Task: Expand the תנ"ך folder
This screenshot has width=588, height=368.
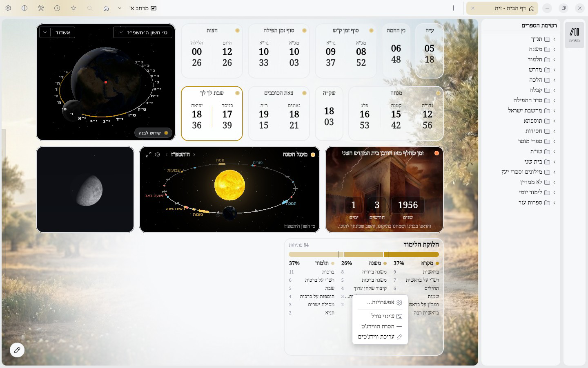Action: 555,39
